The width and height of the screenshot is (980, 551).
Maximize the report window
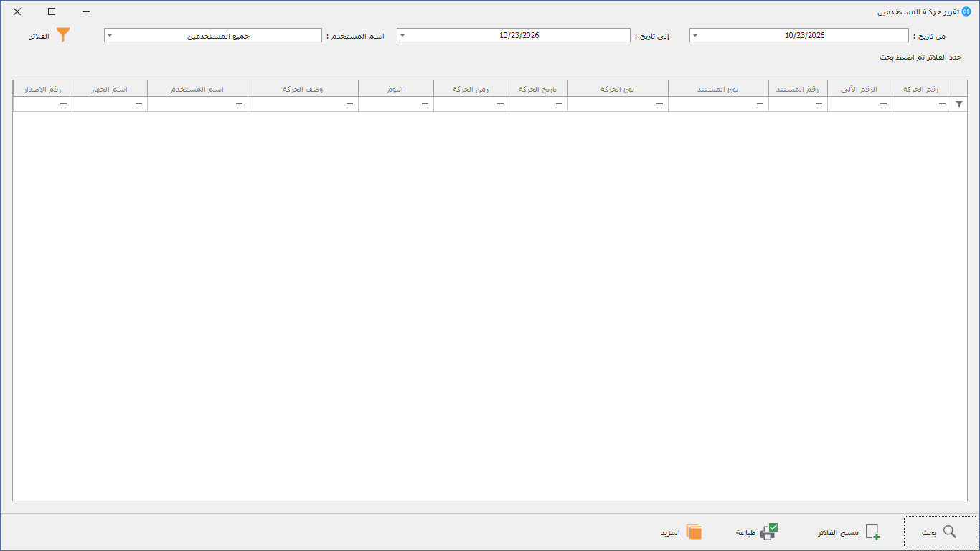click(x=52, y=11)
